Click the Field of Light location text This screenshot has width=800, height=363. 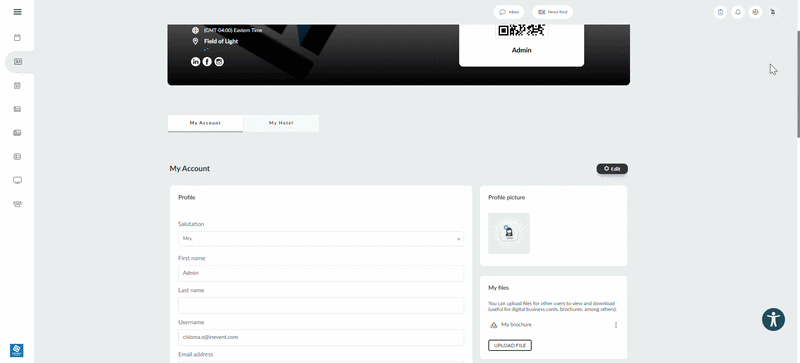[221, 41]
